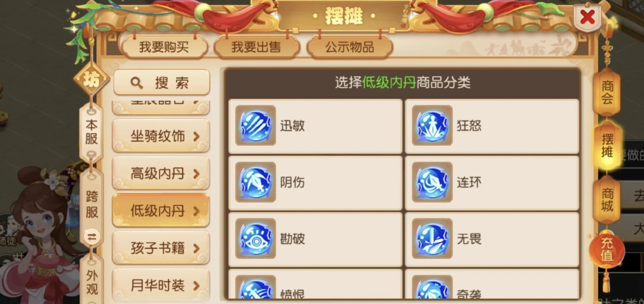Expand the 高级内丹 category arrow

[197, 174]
